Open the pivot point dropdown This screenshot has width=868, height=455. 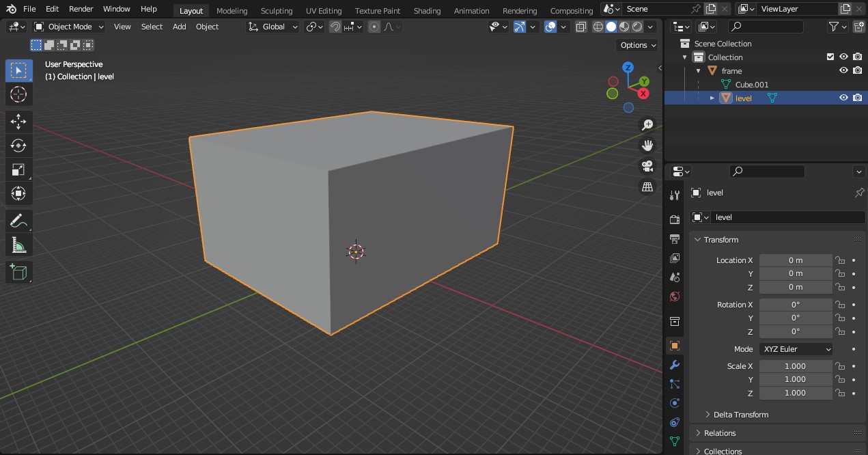pos(315,27)
